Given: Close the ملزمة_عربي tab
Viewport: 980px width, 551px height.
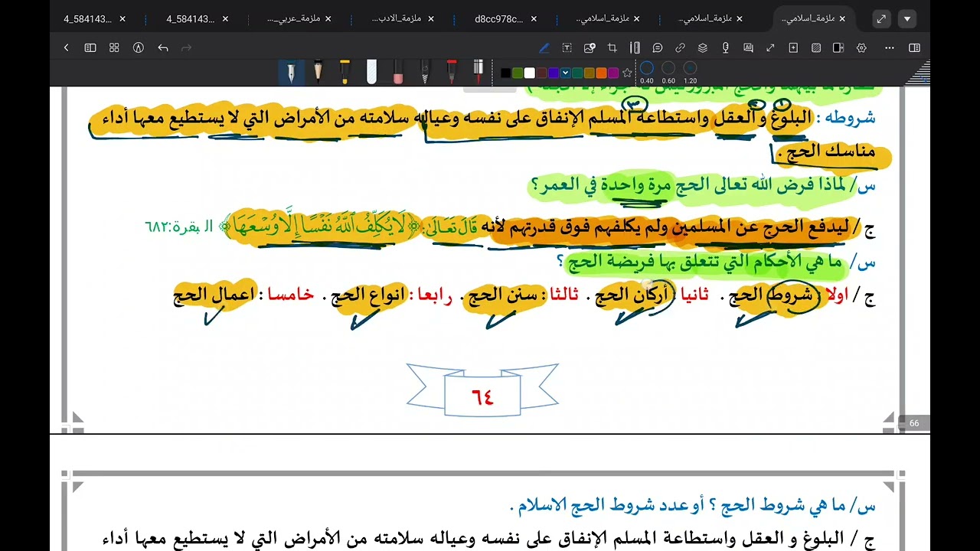Looking at the screenshot, I should 328,18.
